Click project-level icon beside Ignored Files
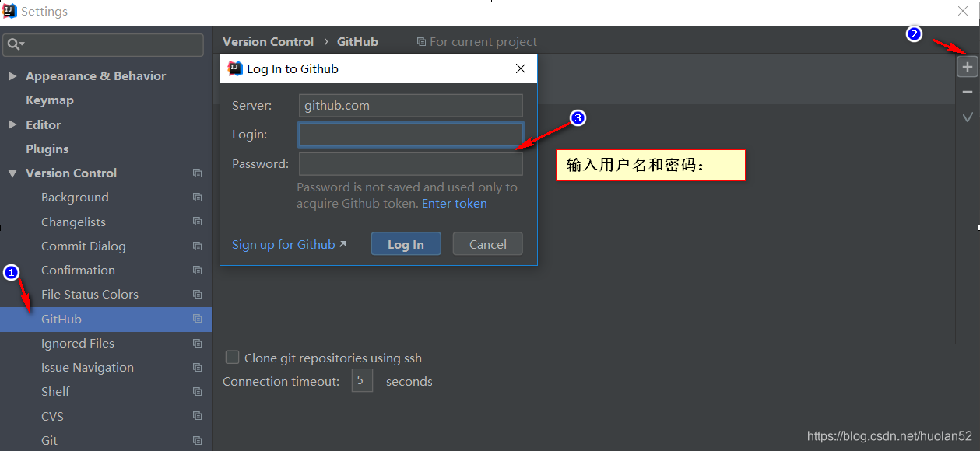The height and width of the screenshot is (451, 980). pos(197,344)
